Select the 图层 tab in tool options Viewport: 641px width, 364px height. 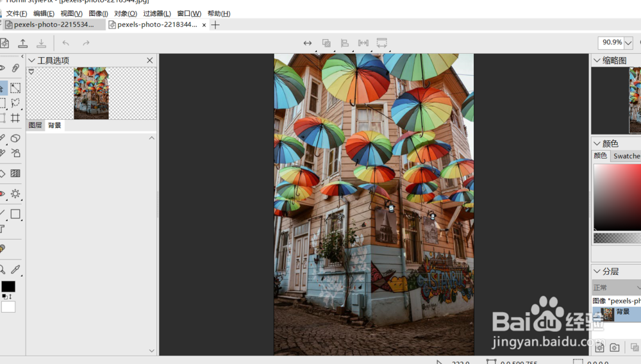[x=35, y=126]
